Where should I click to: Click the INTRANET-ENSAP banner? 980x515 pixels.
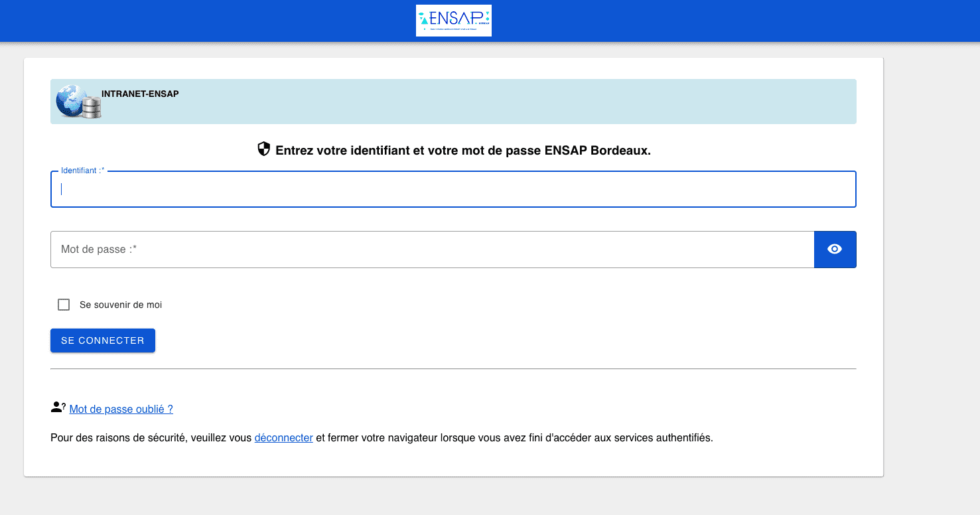(453, 101)
